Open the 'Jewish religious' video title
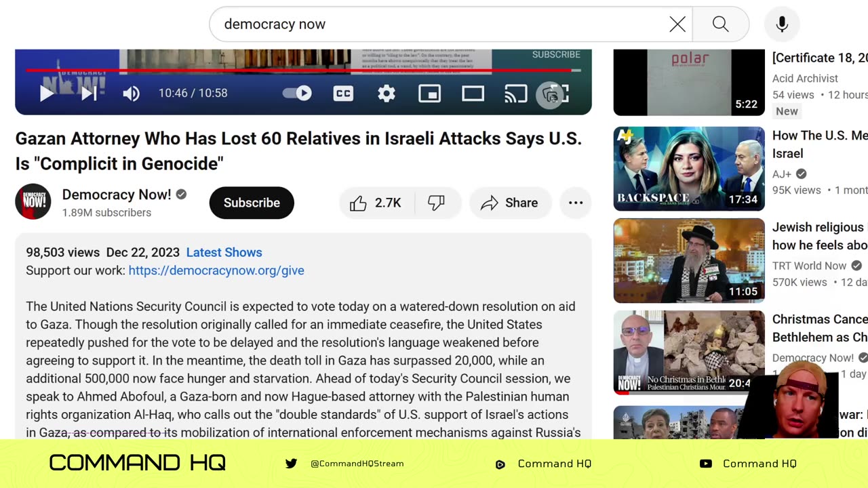The width and height of the screenshot is (868, 488). coord(820,236)
